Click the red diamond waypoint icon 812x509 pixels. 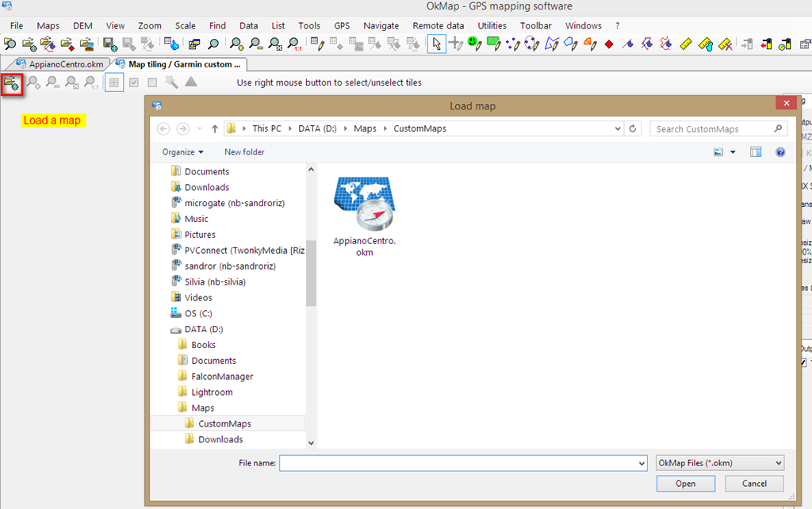(x=609, y=44)
